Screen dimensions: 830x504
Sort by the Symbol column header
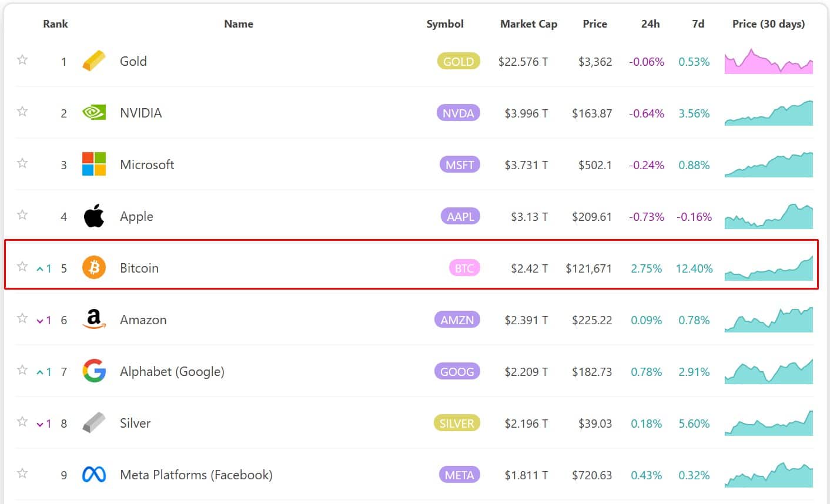click(x=445, y=24)
